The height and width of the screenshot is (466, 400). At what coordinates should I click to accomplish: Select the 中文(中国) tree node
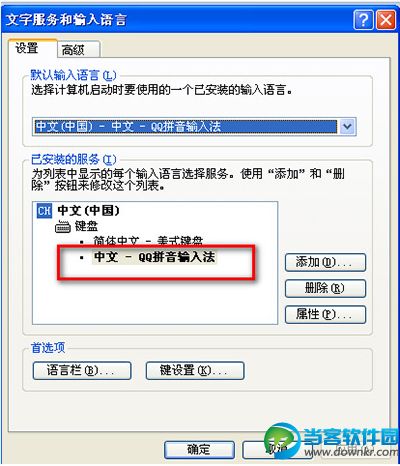pos(88,211)
